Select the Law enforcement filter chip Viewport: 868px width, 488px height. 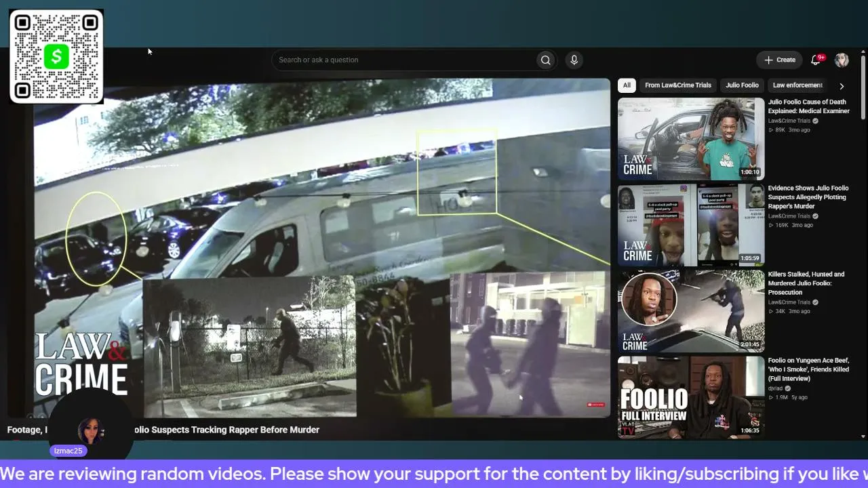pos(797,85)
